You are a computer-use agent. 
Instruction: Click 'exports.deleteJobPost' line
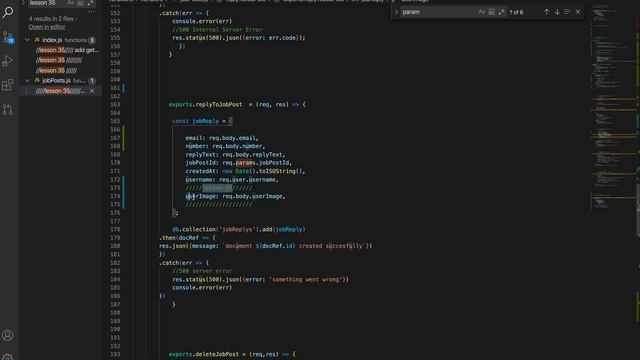pyautogui.click(x=232, y=354)
